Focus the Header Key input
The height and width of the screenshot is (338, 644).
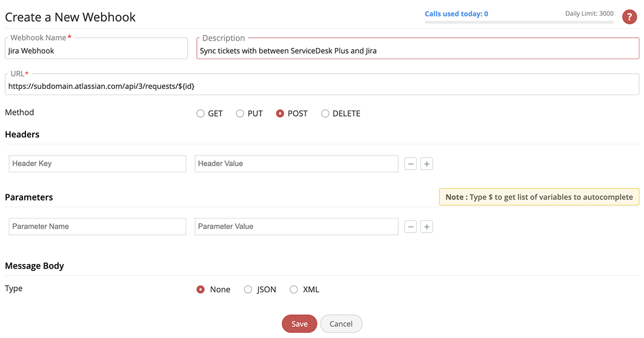pyautogui.click(x=98, y=164)
